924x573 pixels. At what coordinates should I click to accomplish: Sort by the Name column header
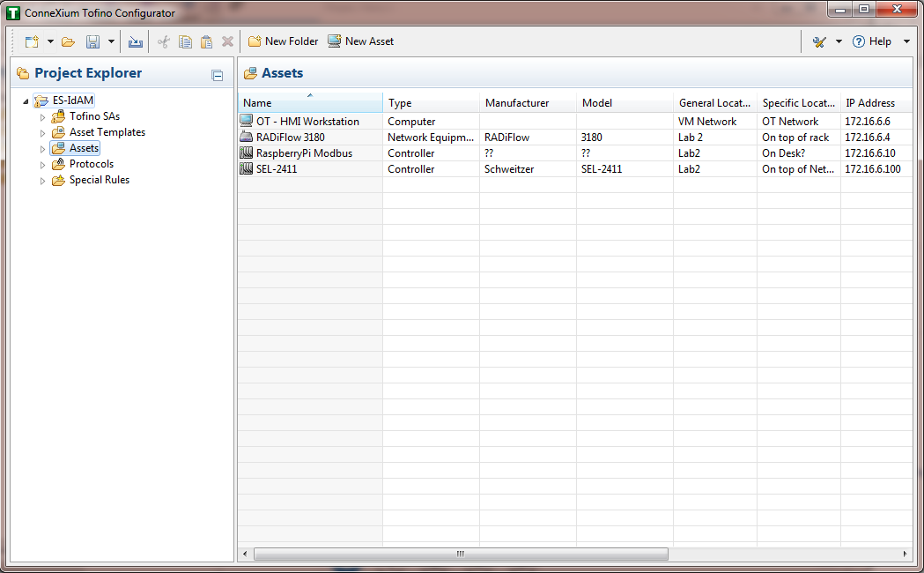coord(310,102)
